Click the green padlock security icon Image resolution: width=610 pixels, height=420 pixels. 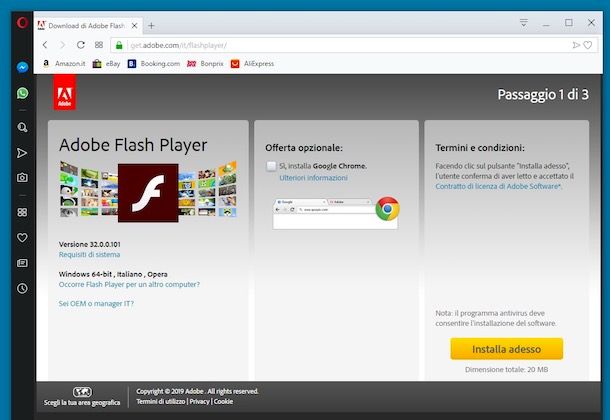coord(119,45)
